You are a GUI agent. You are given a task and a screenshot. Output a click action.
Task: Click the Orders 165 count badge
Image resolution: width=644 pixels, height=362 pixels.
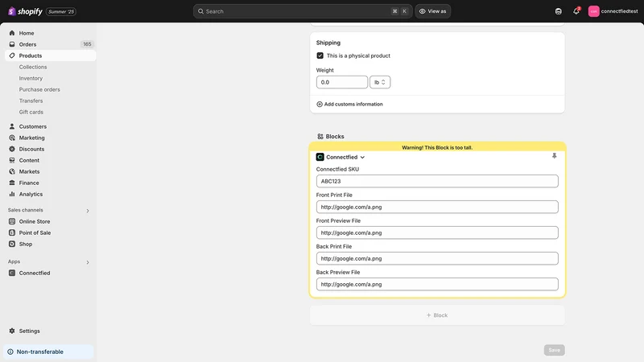click(87, 44)
